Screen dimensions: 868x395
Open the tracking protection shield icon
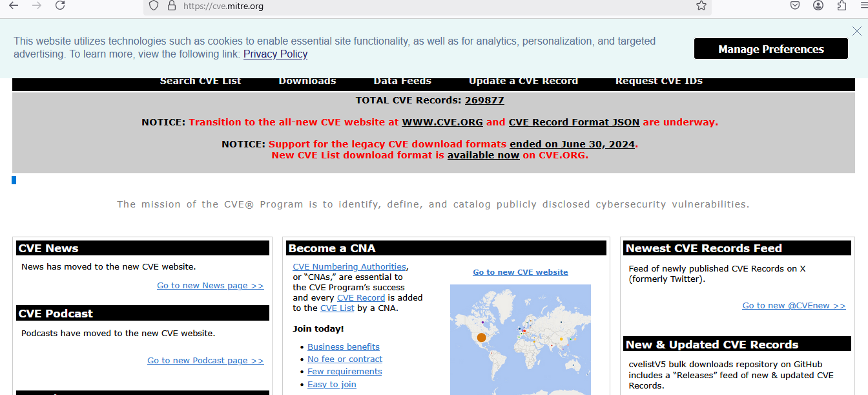tap(154, 6)
